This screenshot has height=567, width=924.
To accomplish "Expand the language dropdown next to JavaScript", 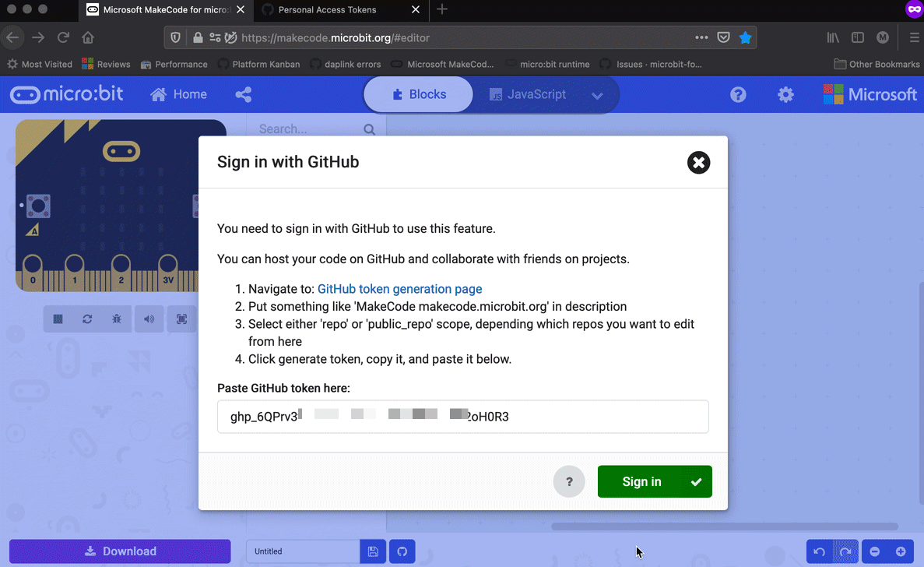I will pyautogui.click(x=597, y=96).
